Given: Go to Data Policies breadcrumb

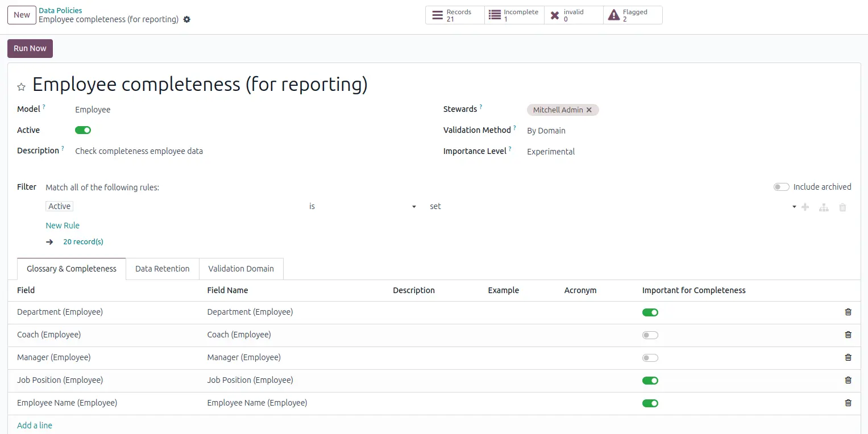Looking at the screenshot, I should 60,10.
